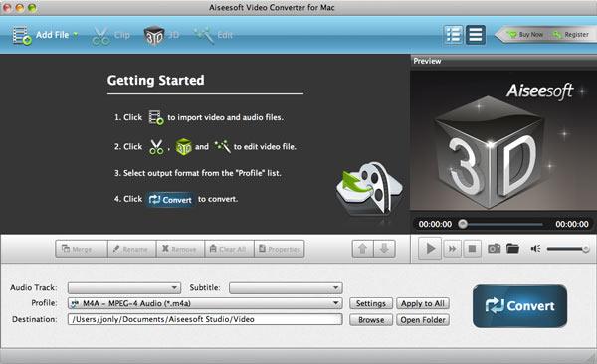The width and height of the screenshot is (597, 364).
Task: Click magic wand icon in step 2
Action: [222, 146]
